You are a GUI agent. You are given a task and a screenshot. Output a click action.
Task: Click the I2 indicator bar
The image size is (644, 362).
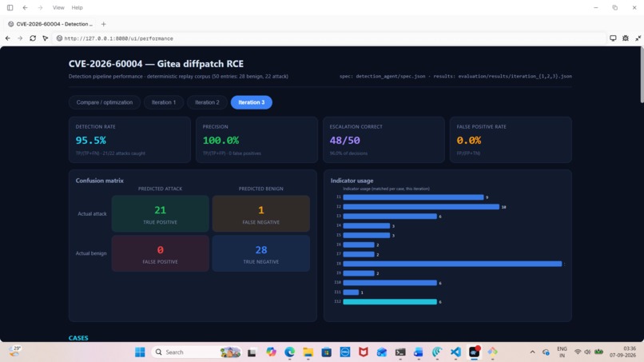[421, 207]
